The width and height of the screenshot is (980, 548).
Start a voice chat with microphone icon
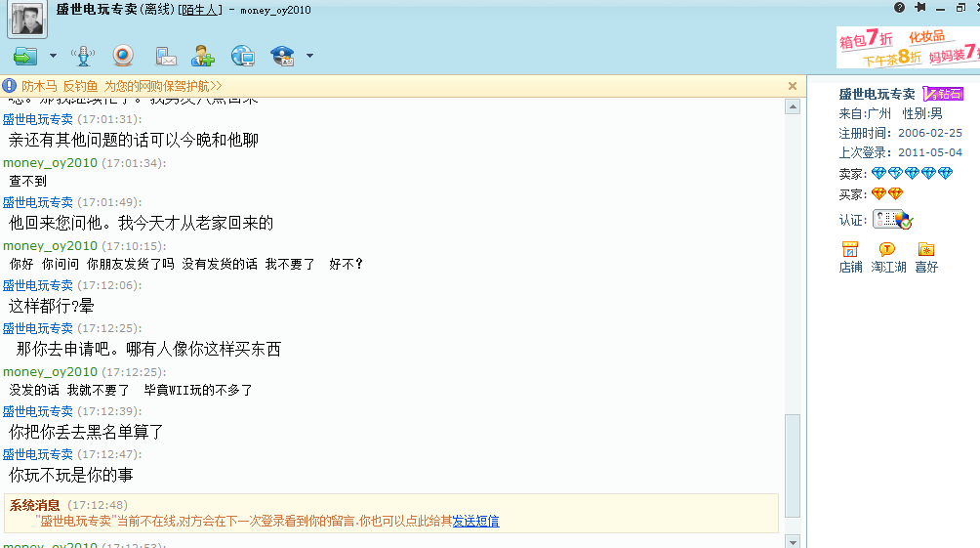85,56
